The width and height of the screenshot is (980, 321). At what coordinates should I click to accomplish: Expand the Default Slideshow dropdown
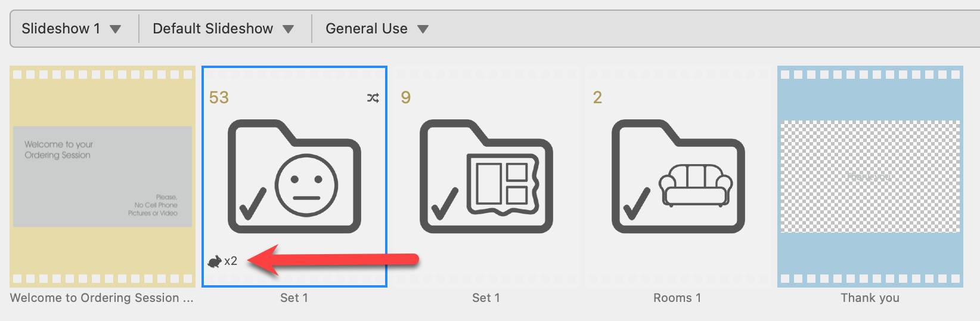click(x=224, y=29)
